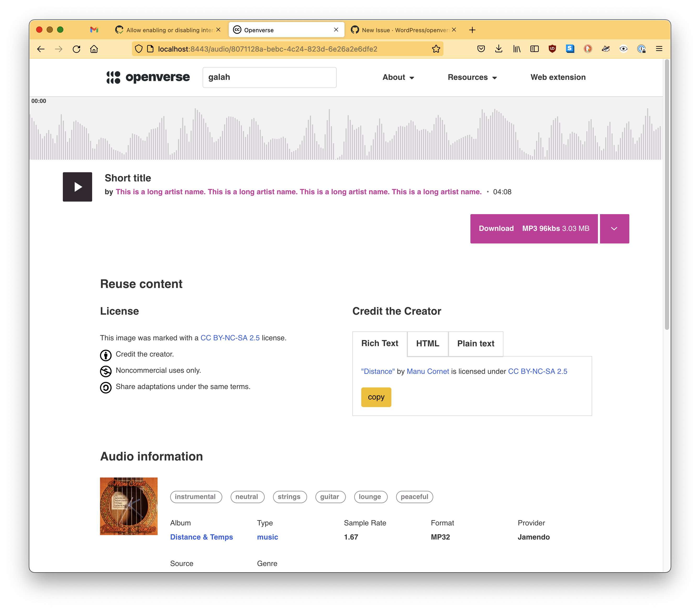This screenshot has height=611, width=700.
Task: Click the galah search field
Action: pyautogui.click(x=269, y=77)
